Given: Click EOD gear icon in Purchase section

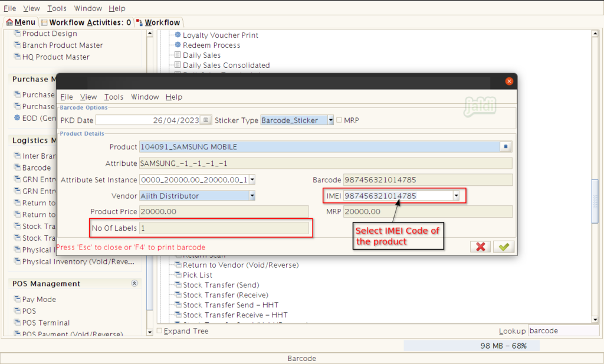Looking at the screenshot, I should (x=17, y=118).
